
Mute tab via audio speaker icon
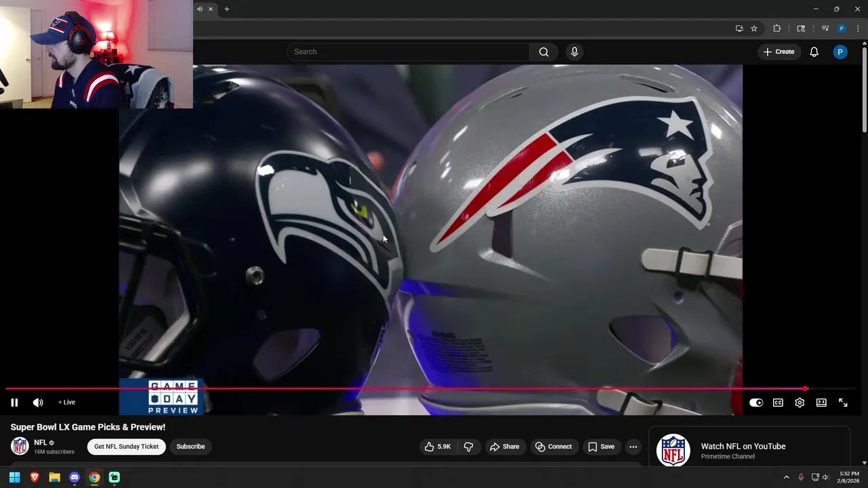[199, 9]
